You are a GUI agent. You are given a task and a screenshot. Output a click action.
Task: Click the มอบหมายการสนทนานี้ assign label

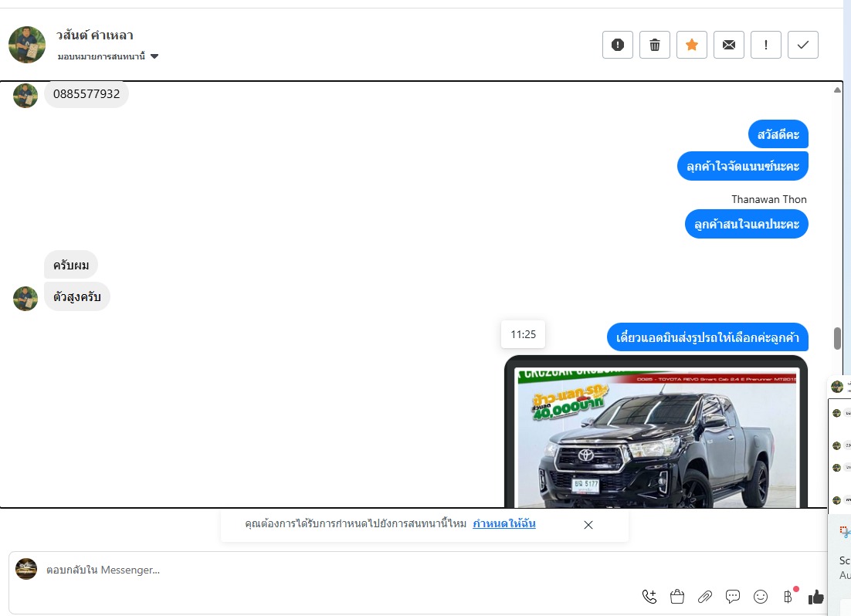pos(101,56)
